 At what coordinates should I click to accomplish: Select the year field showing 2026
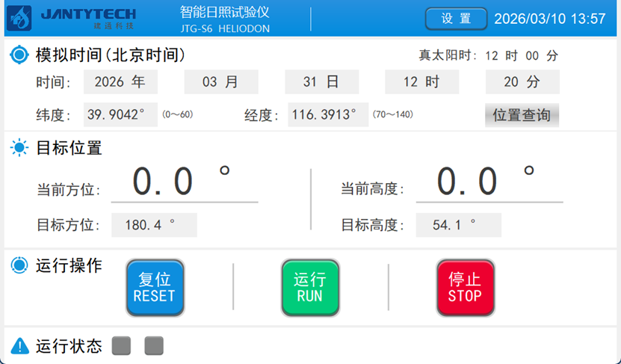pyautogui.click(x=120, y=82)
